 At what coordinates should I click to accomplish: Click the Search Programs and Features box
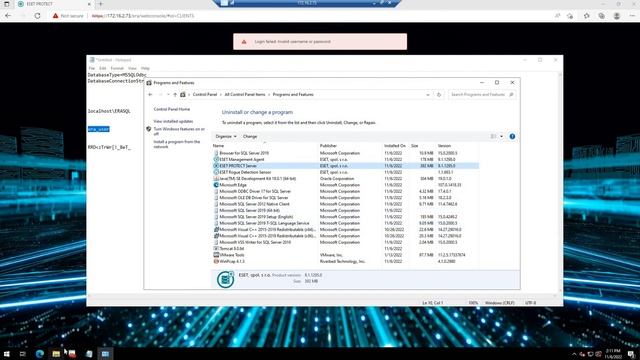coord(482,95)
